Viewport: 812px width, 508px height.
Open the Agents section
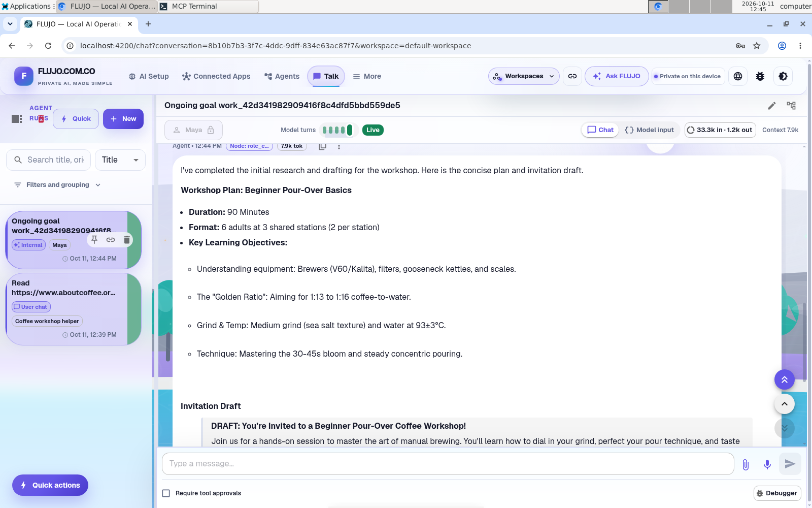point(282,76)
